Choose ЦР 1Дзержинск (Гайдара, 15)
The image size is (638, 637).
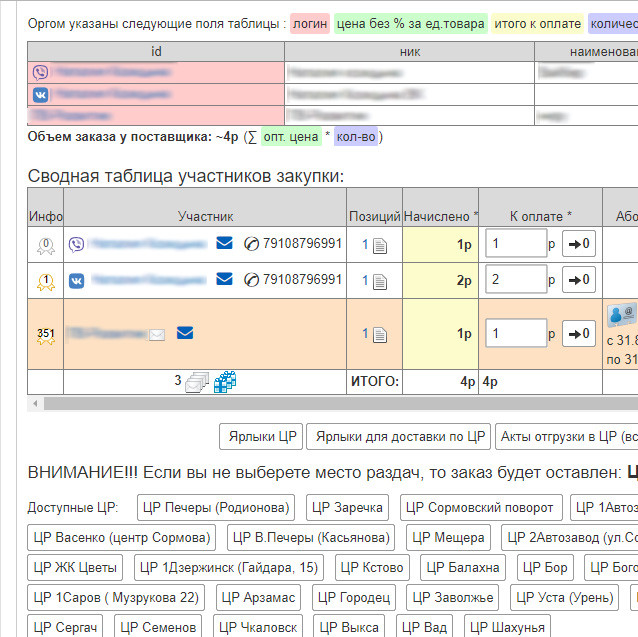pyautogui.click(x=229, y=567)
